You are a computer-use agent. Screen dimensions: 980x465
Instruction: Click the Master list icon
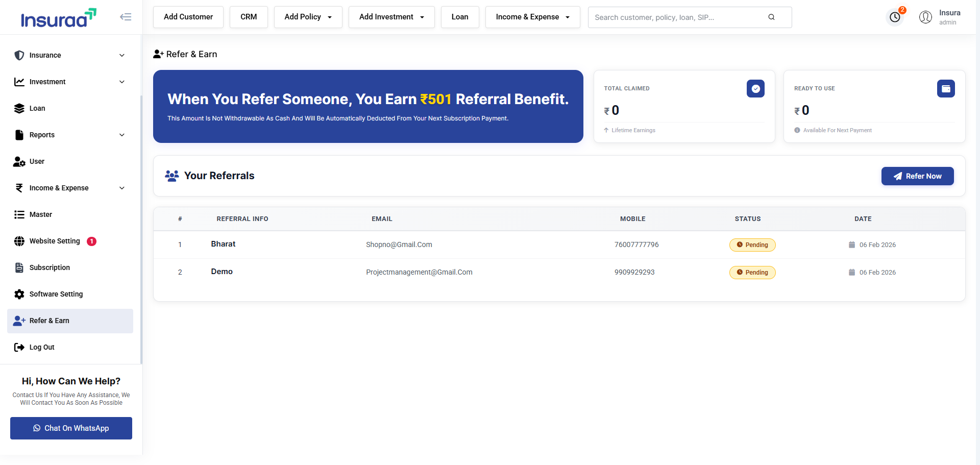point(19,214)
